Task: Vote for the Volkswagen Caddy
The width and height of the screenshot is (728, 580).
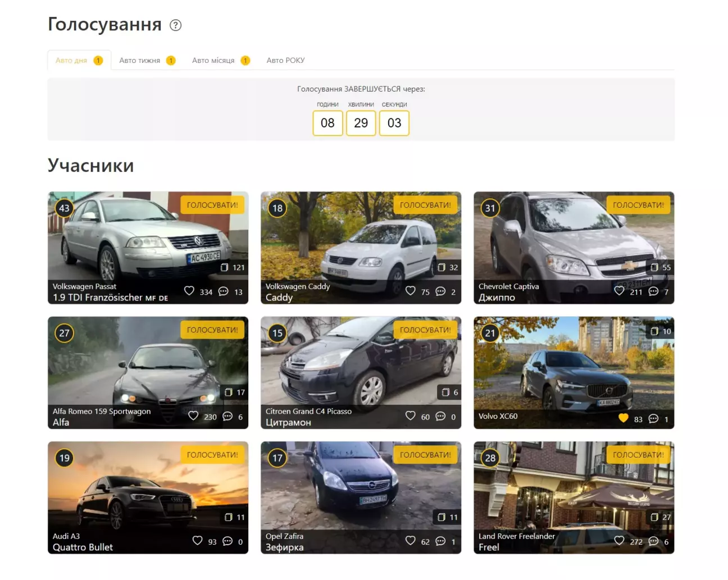Action: coord(425,205)
